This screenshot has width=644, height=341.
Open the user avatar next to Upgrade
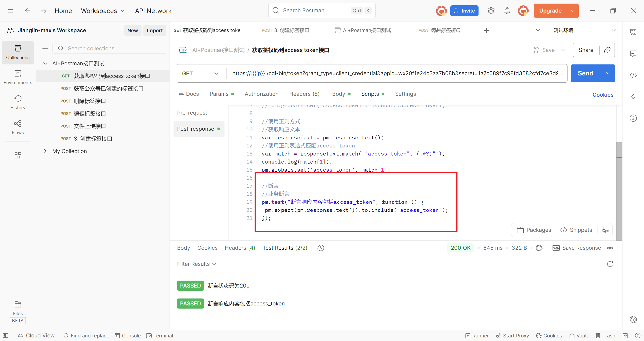click(523, 11)
